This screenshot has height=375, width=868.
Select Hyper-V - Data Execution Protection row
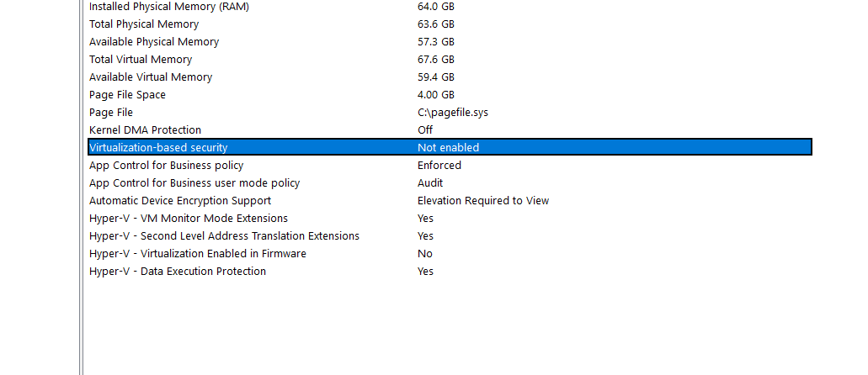[178, 272]
